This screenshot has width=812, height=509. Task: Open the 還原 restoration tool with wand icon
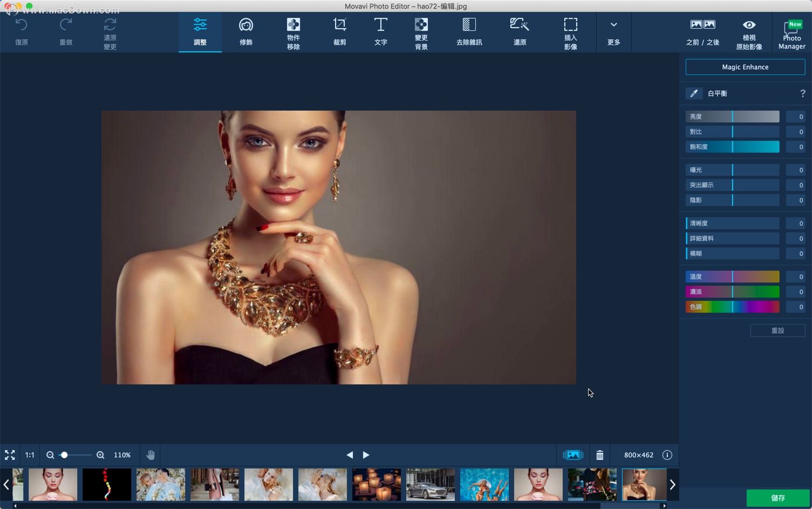(x=520, y=32)
